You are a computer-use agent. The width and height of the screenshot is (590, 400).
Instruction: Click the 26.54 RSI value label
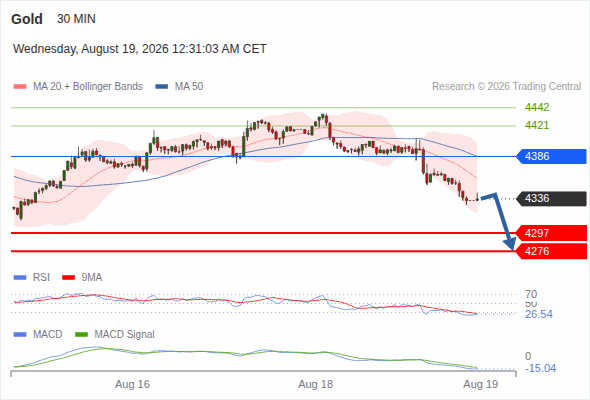[x=539, y=314]
